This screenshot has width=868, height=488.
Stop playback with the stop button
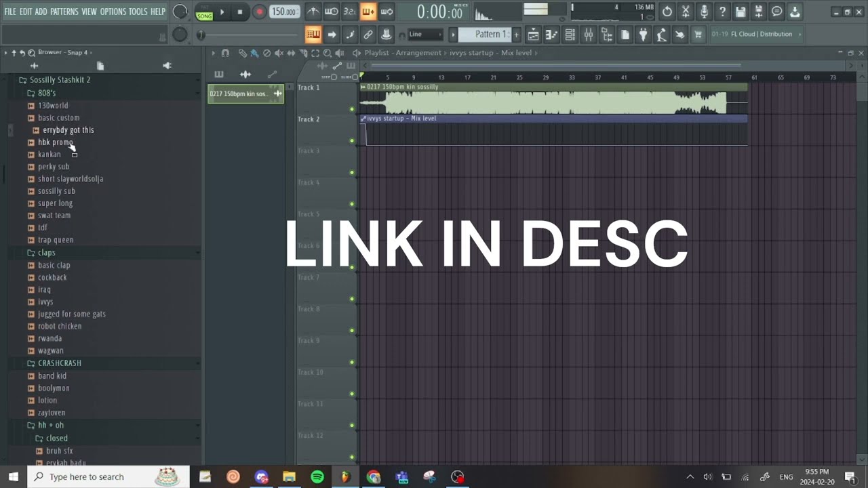click(240, 12)
